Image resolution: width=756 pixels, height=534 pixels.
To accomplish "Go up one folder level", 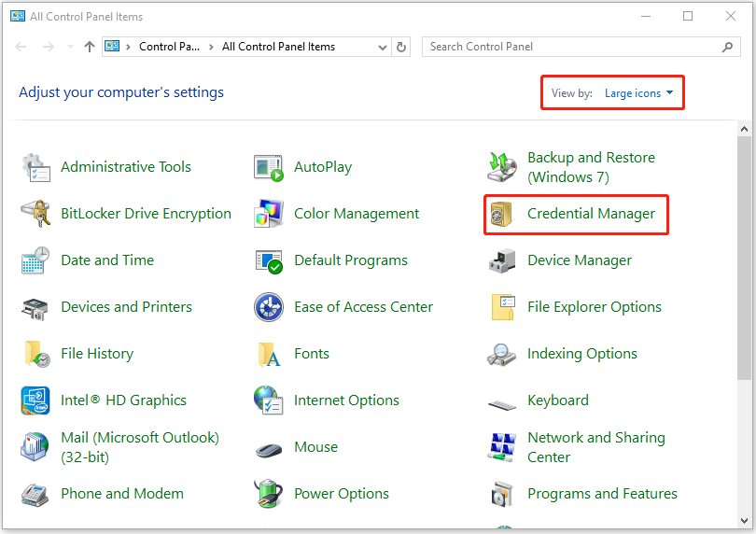I will click(x=90, y=47).
